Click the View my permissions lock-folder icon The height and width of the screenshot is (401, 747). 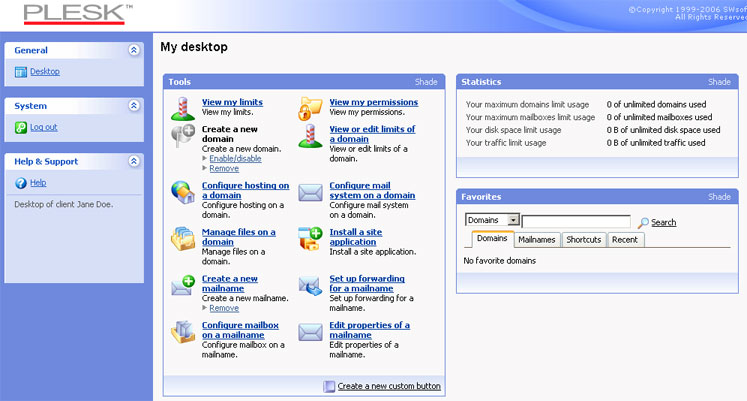pos(310,109)
